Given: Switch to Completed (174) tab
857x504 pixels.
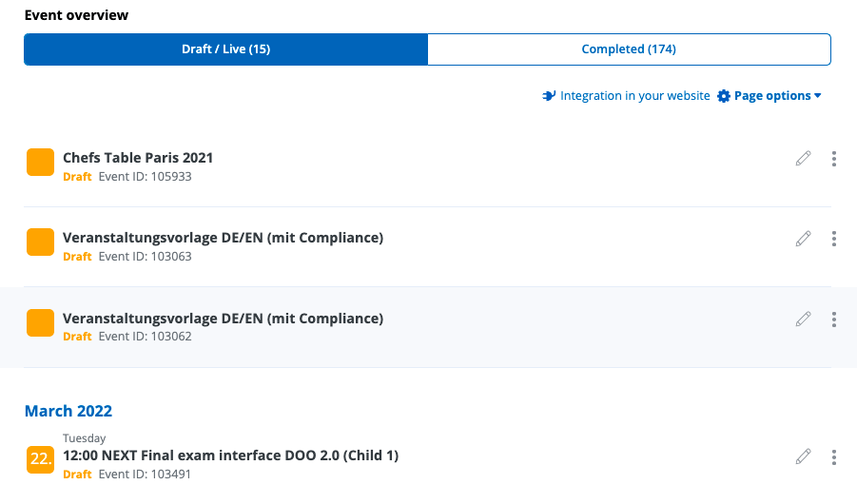Looking at the screenshot, I should click(629, 49).
